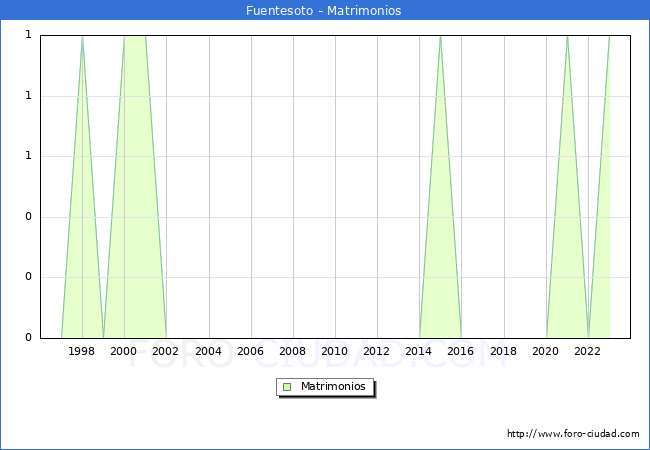The image size is (650, 450).
Task: Click the 2016 x-axis year label
Action: coord(461,351)
